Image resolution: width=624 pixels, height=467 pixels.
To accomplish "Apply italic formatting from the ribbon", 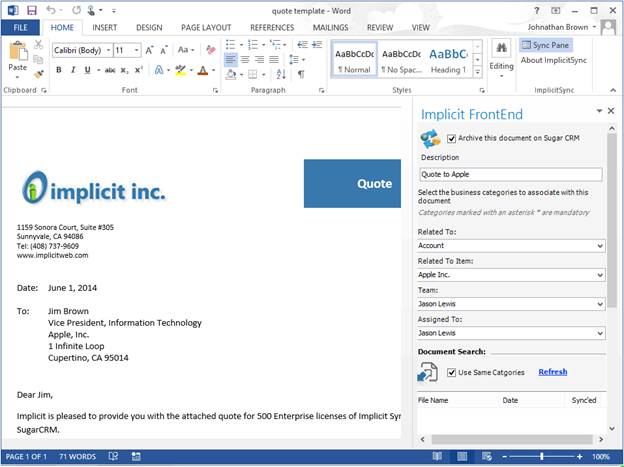I will coord(72,70).
